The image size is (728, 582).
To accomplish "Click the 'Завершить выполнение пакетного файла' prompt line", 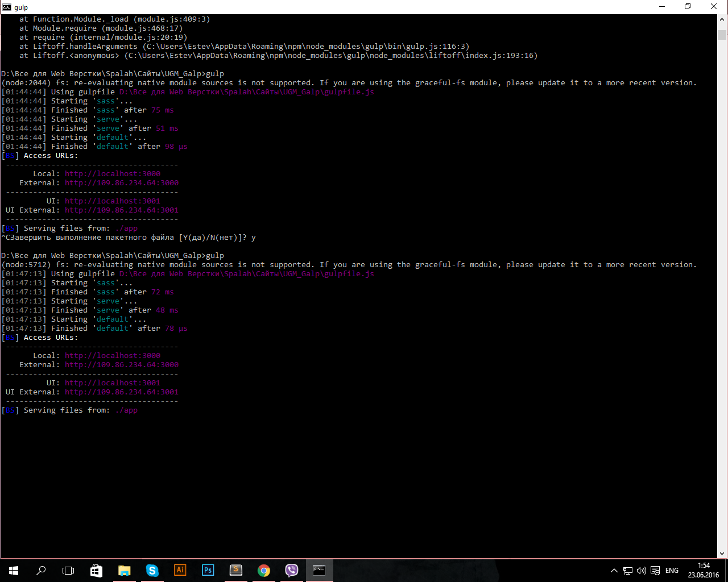I will pos(129,238).
